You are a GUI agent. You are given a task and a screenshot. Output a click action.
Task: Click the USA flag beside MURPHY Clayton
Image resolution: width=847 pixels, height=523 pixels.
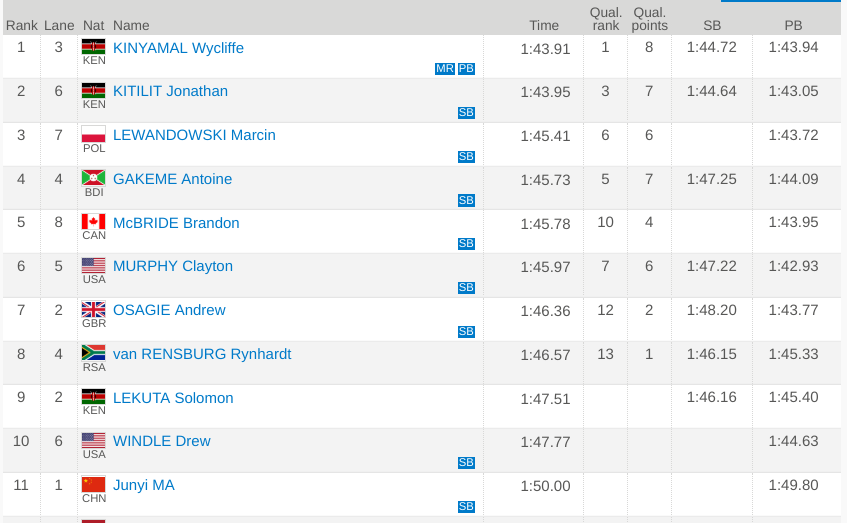(x=93, y=265)
